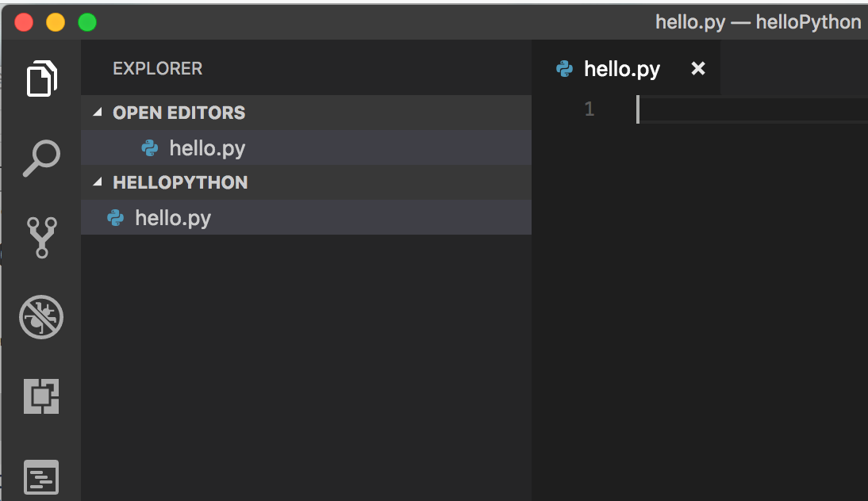Close the hello.py editor tab
868x501 pixels.
(x=698, y=68)
